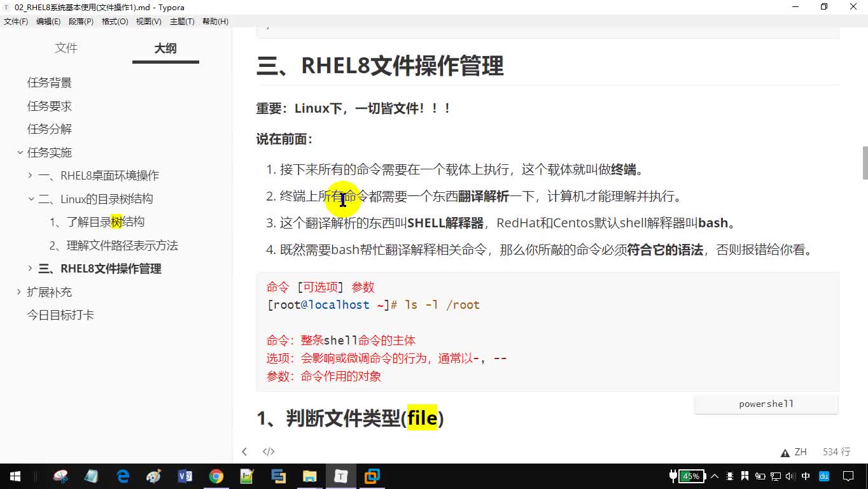Click the document vertical scrollbar thumb
The image size is (868, 489).
pyautogui.click(x=865, y=163)
